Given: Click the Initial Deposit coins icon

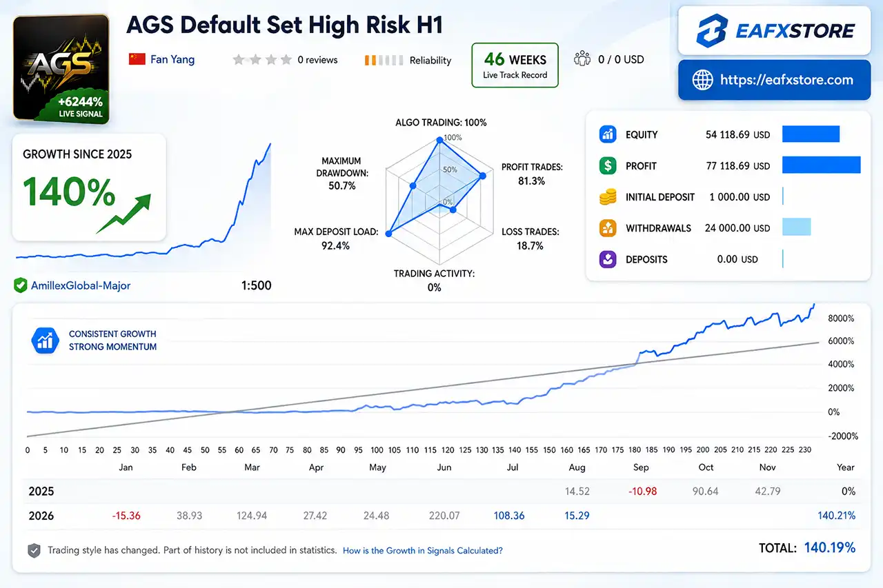Looking at the screenshot, I should tap(608, 197).
